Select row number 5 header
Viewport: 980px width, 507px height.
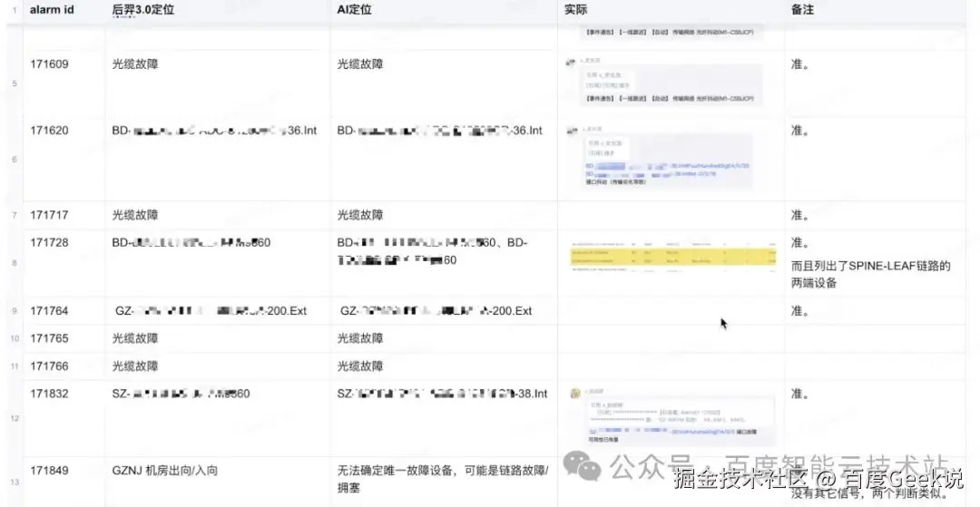[15, 83]
